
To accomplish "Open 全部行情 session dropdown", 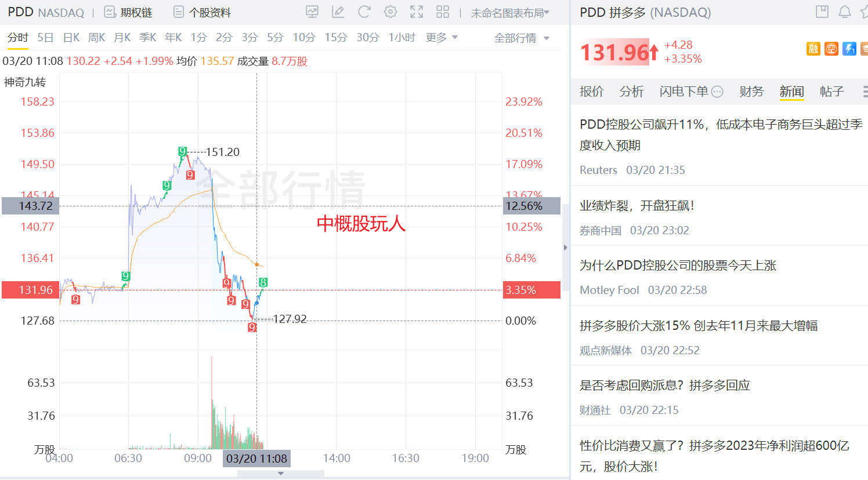I will point(522,38).
